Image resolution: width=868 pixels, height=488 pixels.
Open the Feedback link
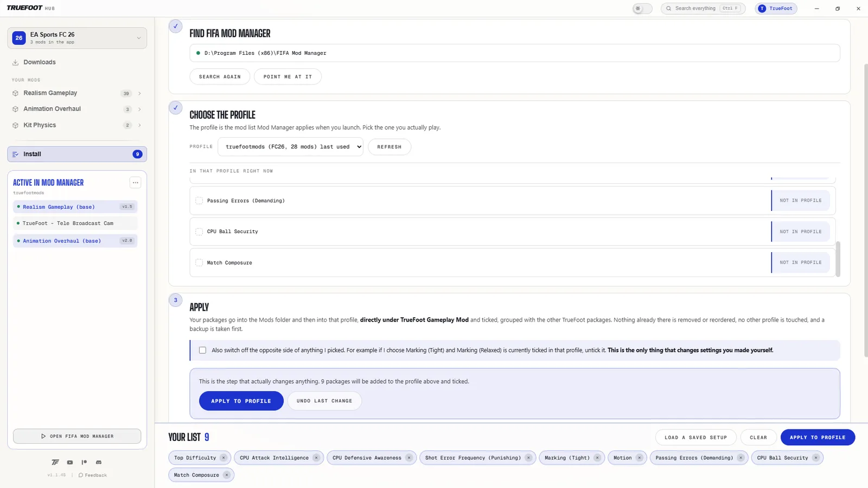point(93,475)
